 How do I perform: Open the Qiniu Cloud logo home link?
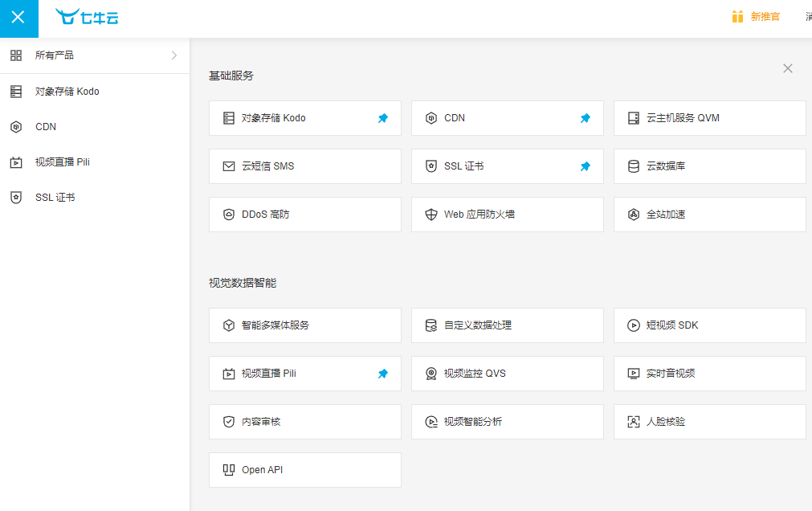(87, 17)
